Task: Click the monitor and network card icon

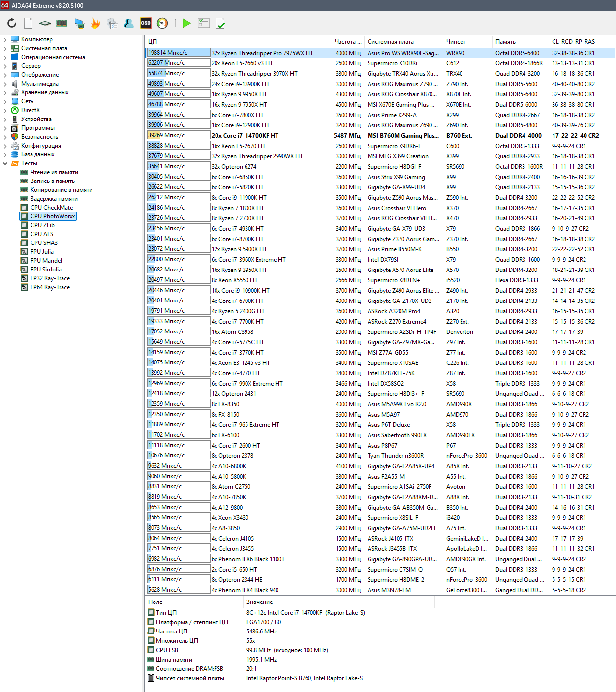Action: (x=79, y=23)
